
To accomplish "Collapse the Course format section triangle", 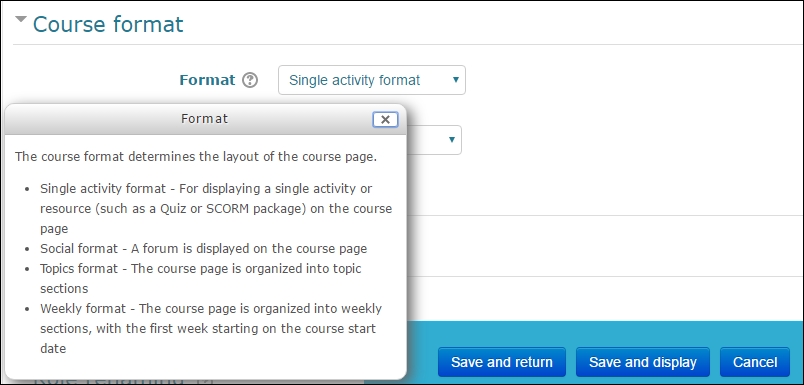I will (21, 20).
